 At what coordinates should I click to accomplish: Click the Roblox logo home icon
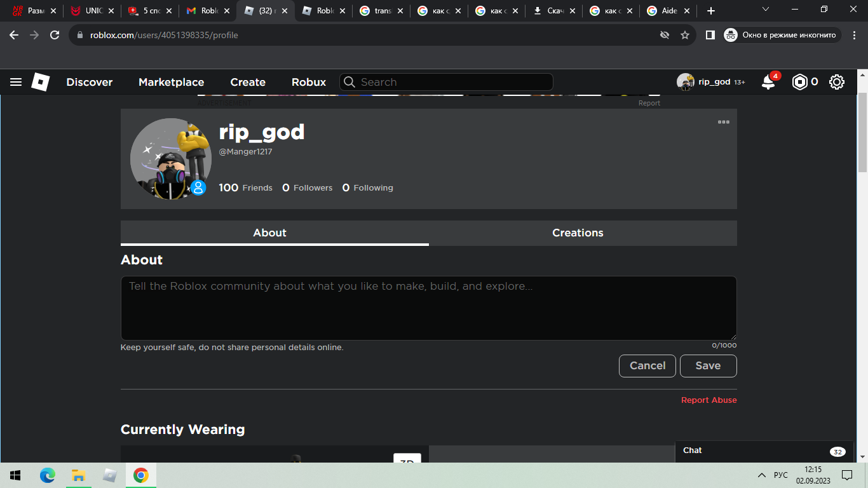(41, 82)
